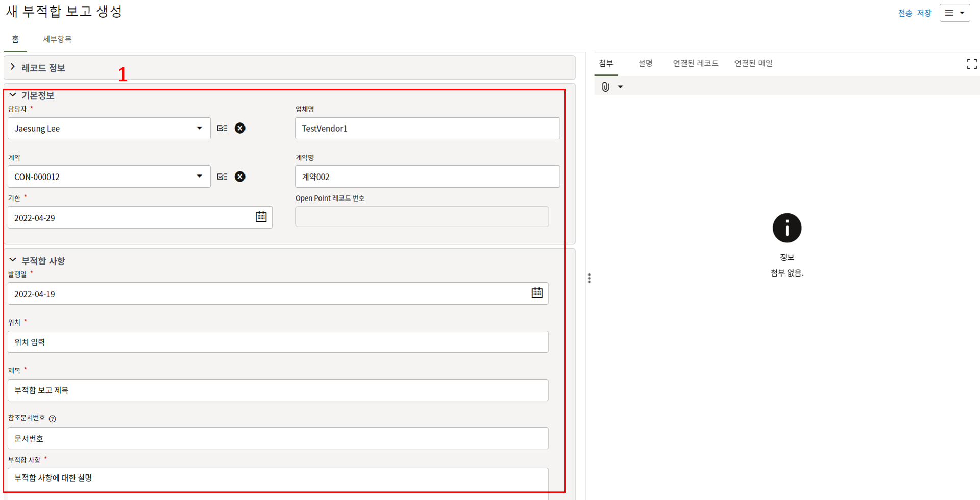The width and height of the screenshot is (980, 500).
Task: Open calendar picker for 발행일 date
Action: (536, 293)
